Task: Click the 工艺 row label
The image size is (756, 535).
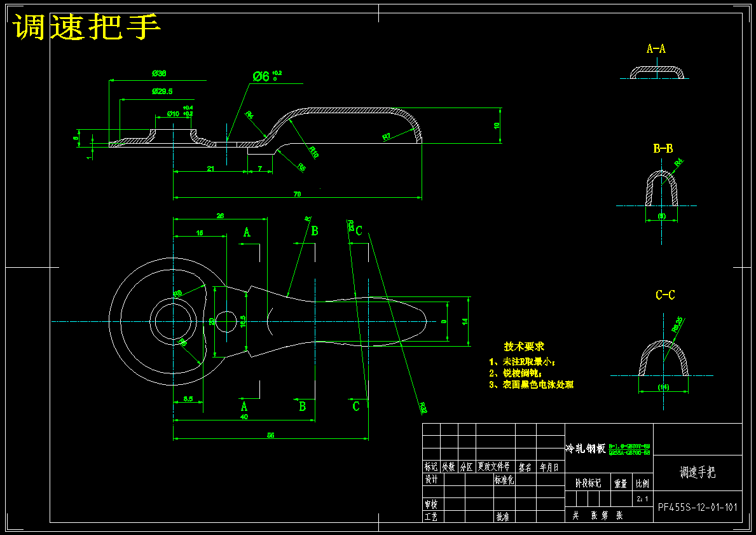Action: click(431, 517)
